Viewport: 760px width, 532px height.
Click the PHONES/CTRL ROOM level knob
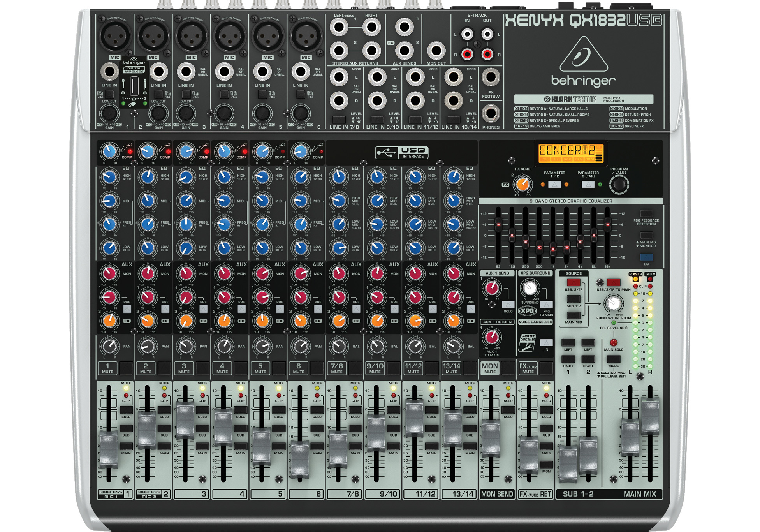point(614,303)
